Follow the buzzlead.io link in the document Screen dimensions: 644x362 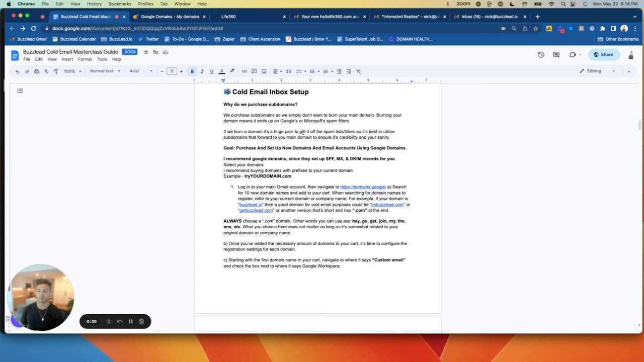pos(251,205)
